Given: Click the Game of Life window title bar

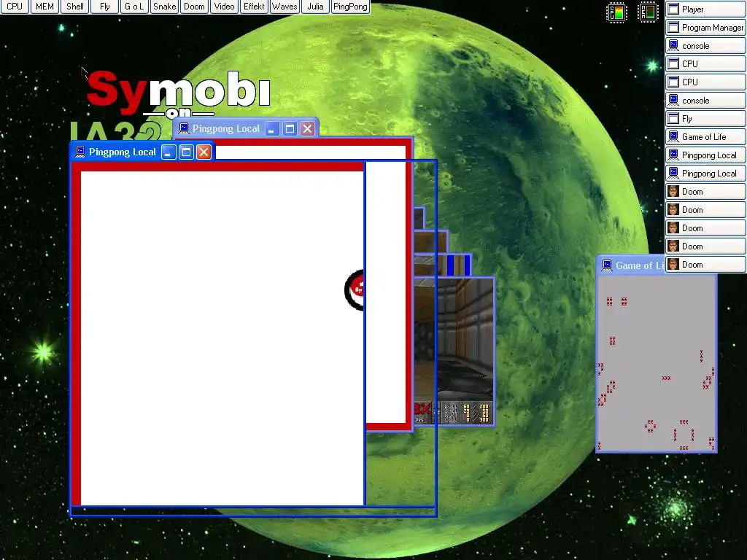Looking at the screenshot, I should point(631,265).
